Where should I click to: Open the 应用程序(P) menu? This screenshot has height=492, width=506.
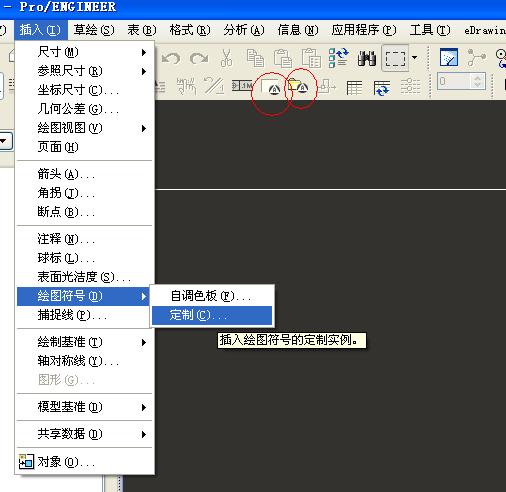(364, 30)
